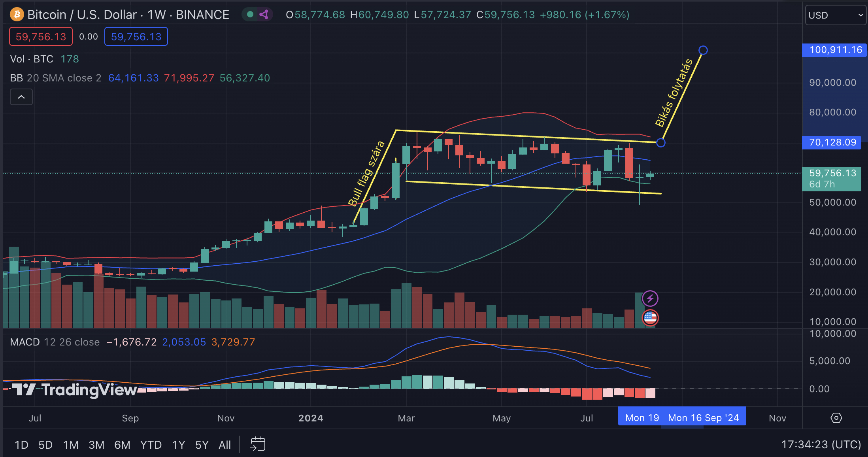Click the red sell price 59,756.13 button
Screen dimensions: 868x457
[x=41, y=37]
